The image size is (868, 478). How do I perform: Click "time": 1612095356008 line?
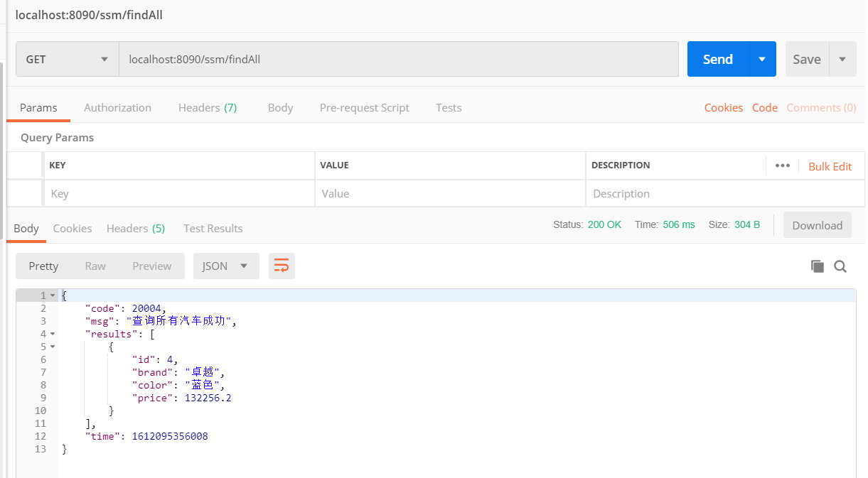146,436
